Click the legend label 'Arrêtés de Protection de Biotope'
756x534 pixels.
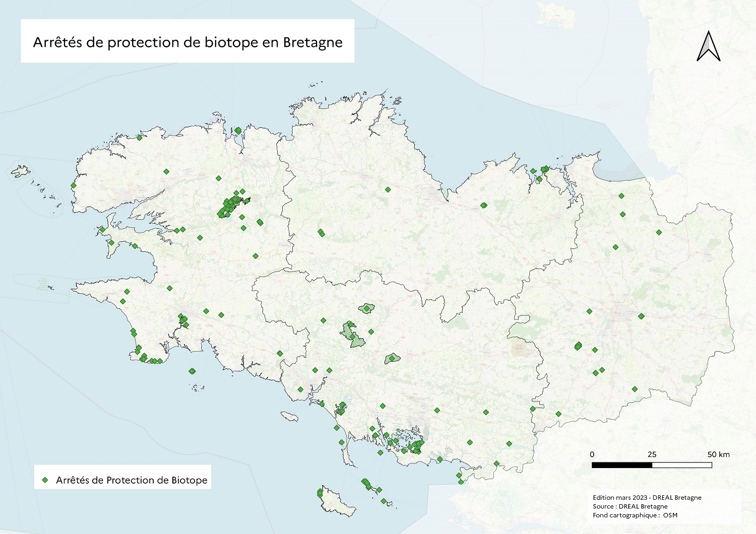pyautogui.click(x=132, y=480)
